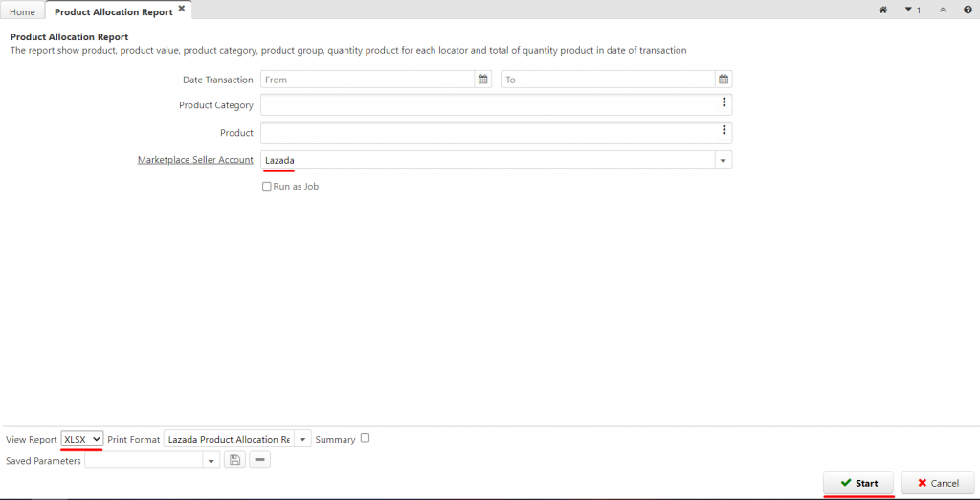Click the Cancel button
Screen dimensions: 980x500
938,483
